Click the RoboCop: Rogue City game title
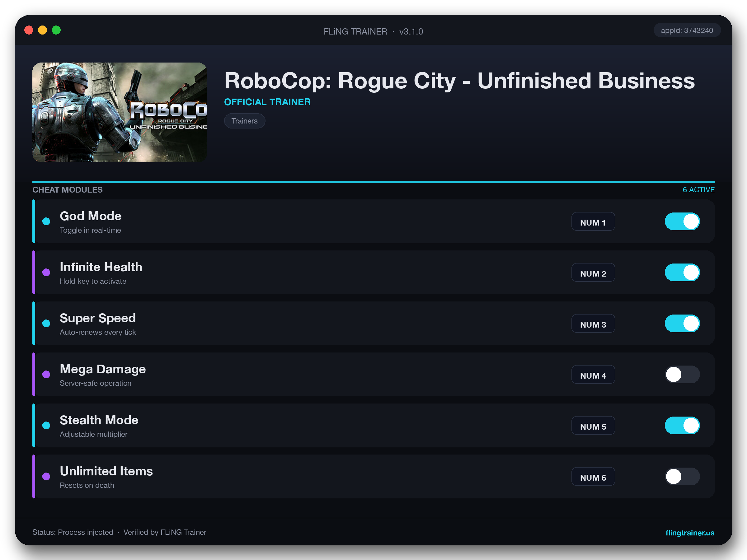 click(x=459, y=81)
